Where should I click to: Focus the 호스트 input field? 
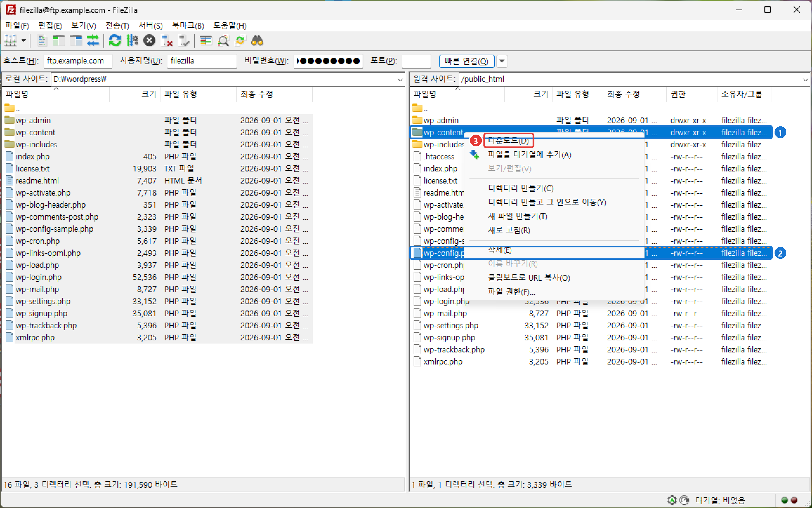[78, 61]
